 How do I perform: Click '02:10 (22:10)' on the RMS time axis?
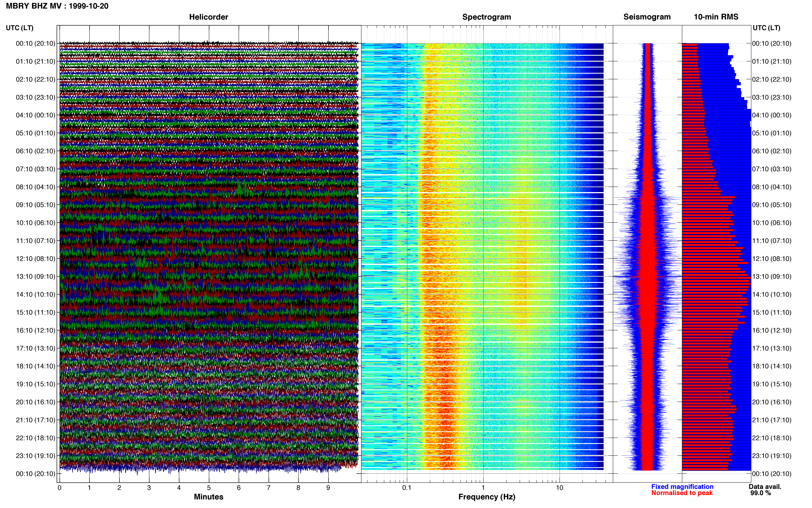(772, 79)
